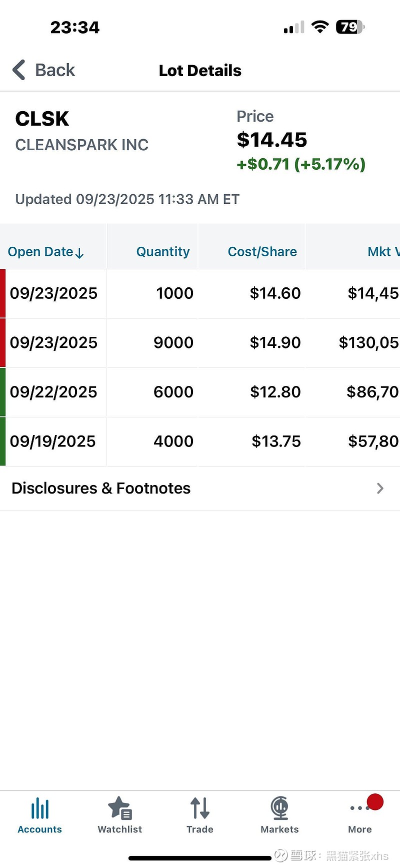This screenshot has width=400, height=868.
Task: Tap the back chevron arrow icon
Action: click(x=19, y=70)
